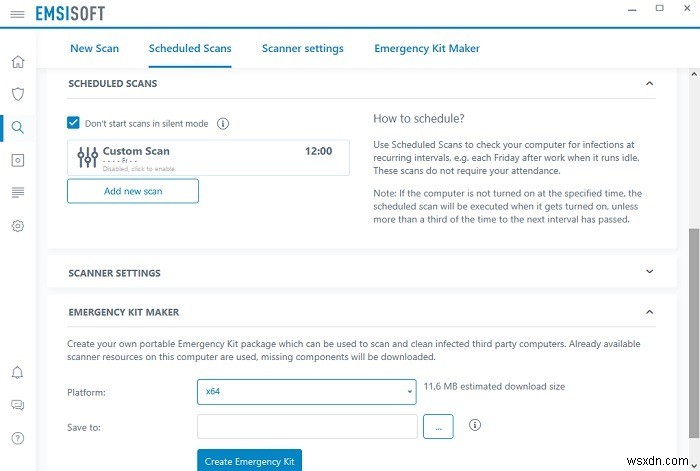Viewport: 700px width, 471px height.
Task: Open the Logs list icon in the sidebar
Action: 17,192
